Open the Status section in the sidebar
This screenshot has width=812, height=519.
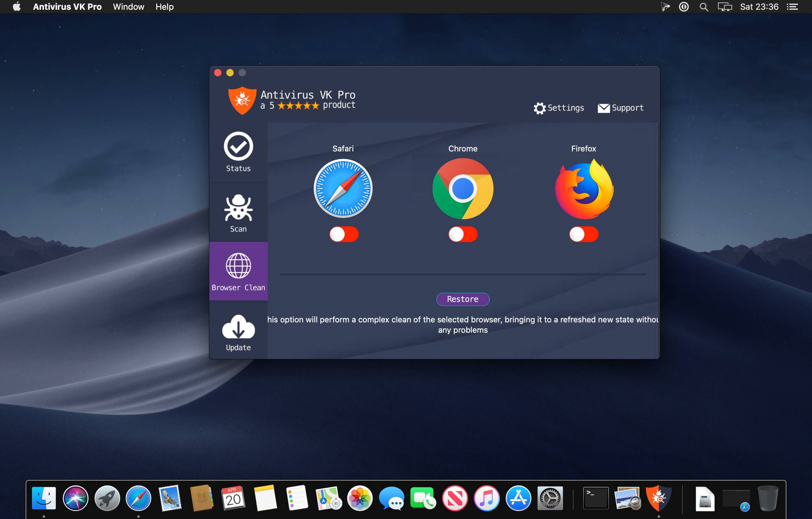(x=238, y=152)
